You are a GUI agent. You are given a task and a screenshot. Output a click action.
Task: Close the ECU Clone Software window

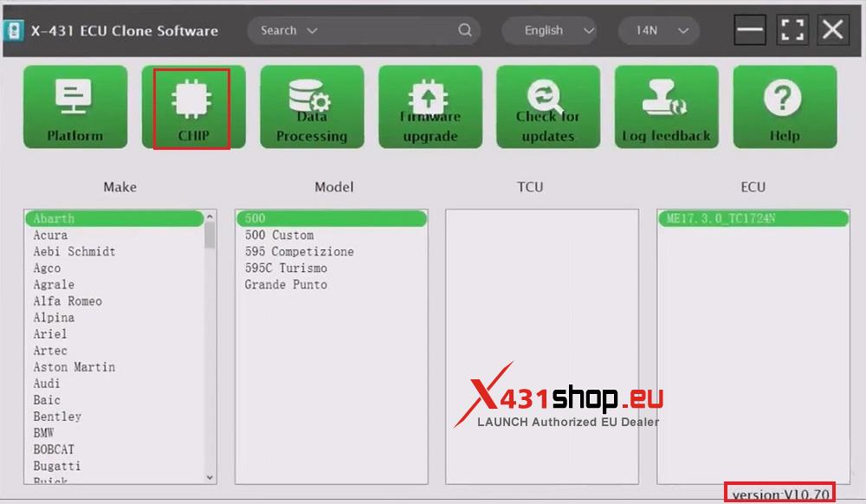coord(833,29)
